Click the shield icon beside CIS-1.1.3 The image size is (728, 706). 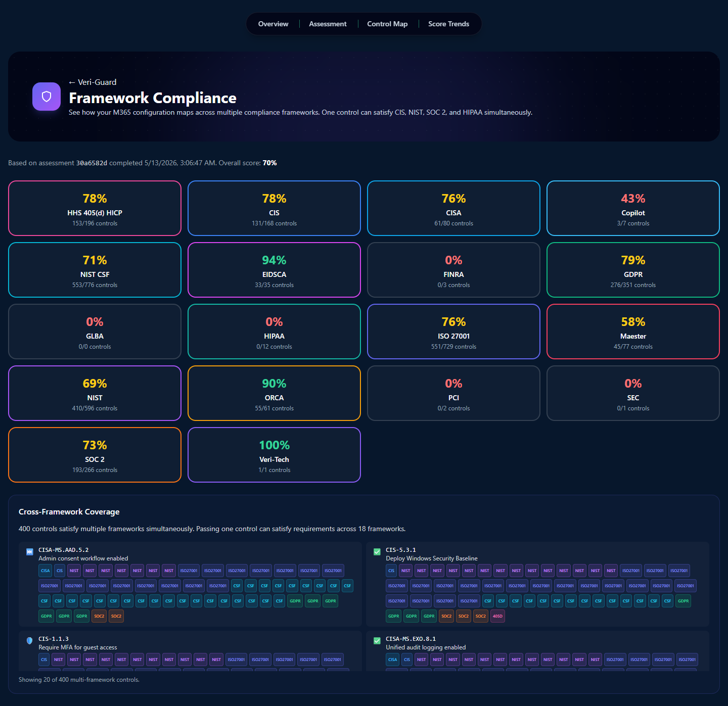30,641
